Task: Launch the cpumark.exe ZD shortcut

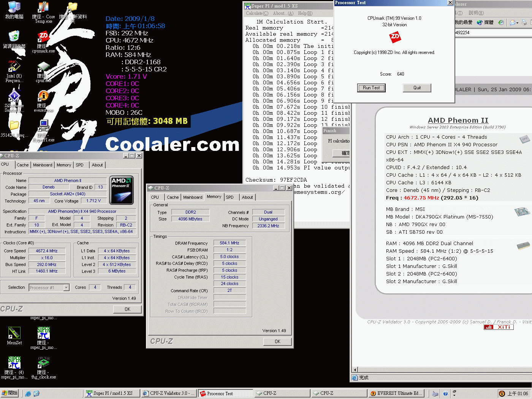Action: [43, 37]
